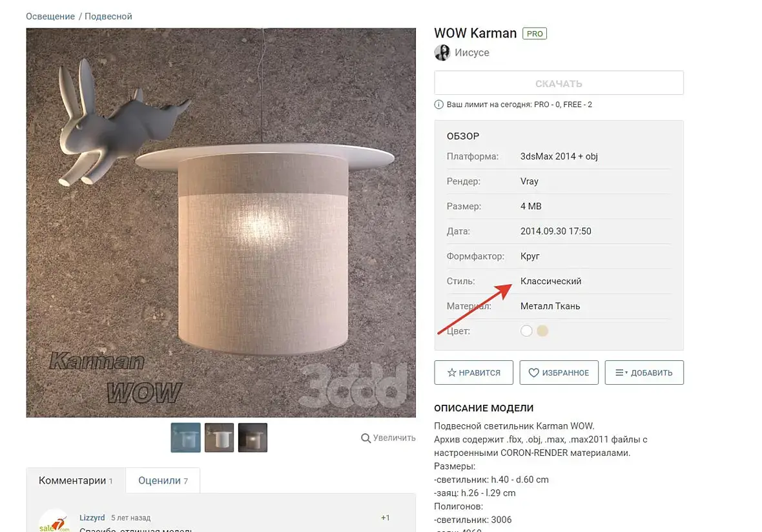Click the heart icon on Избранное button

tap(533, 373)
